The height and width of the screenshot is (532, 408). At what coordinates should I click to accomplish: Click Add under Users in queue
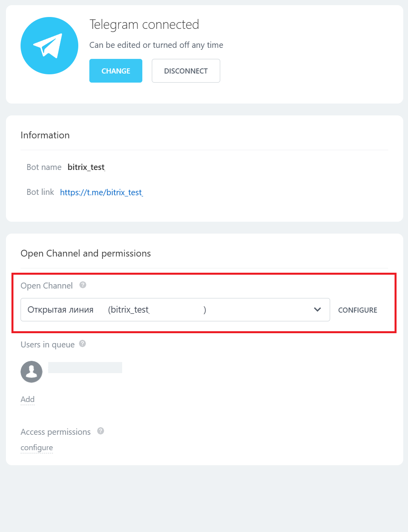(x=27, y=399)
